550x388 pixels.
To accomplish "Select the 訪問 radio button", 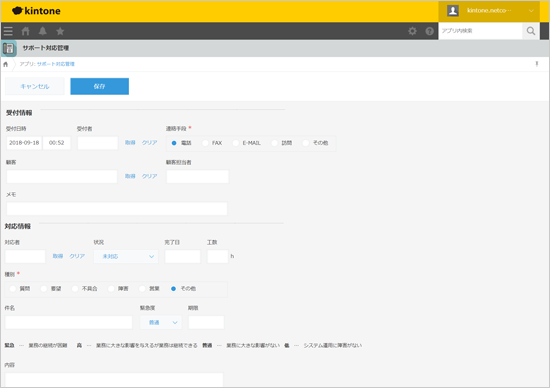I will click(275, 143).
